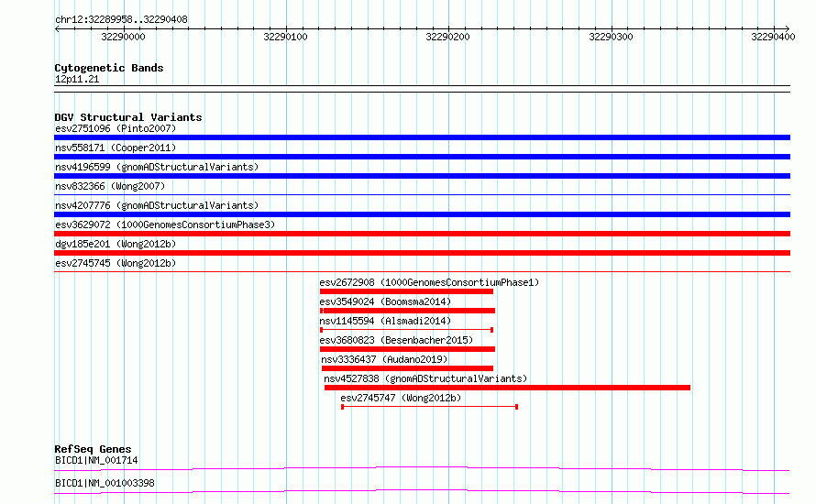Click the blue bar under nsv4196599
This screenshot has height=504, width=816.
[422, 176]
